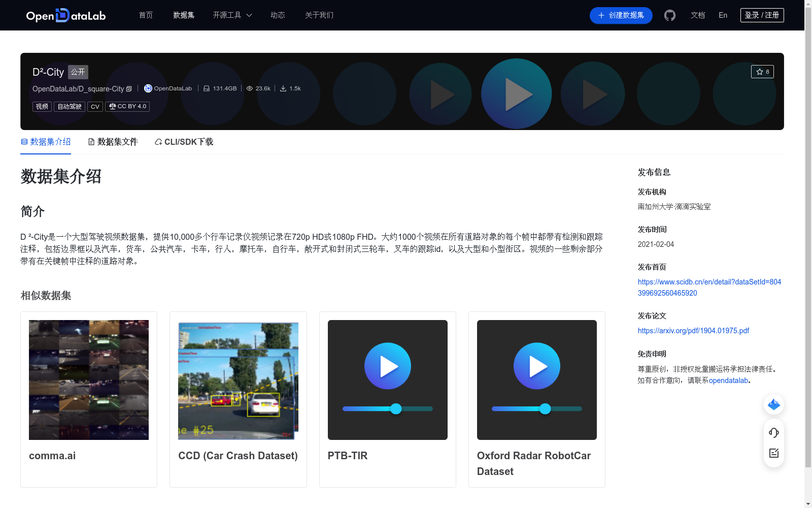Image resolution: width=812 pixels, height=508 pixels.
Task: Open 数据集 navigation item
Action: 184,15
